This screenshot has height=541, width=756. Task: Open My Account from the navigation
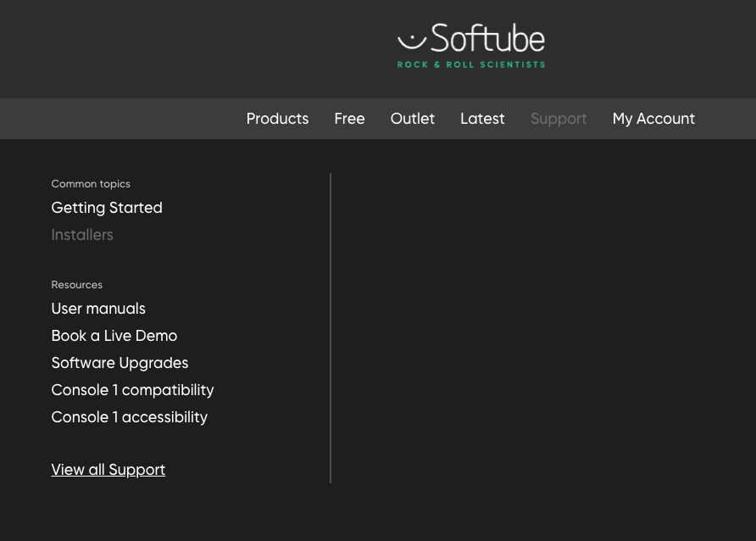point(653,119)
